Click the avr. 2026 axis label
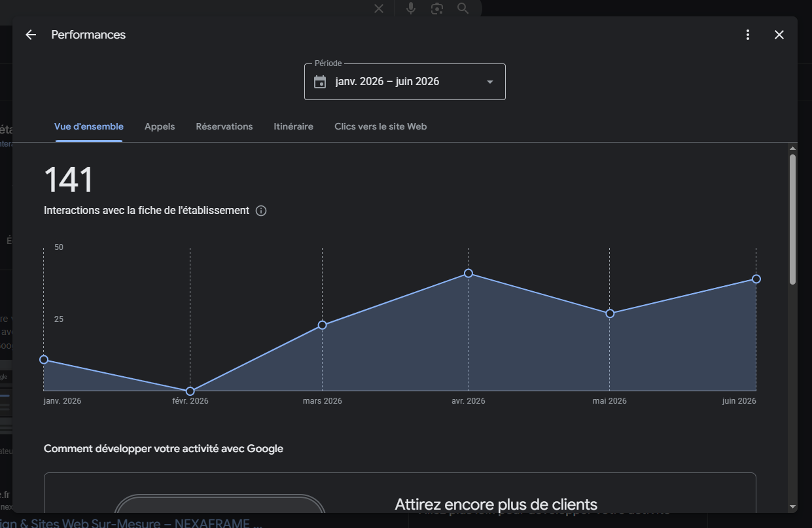Screen dimensions: 812x528 (x=468, y=401)
